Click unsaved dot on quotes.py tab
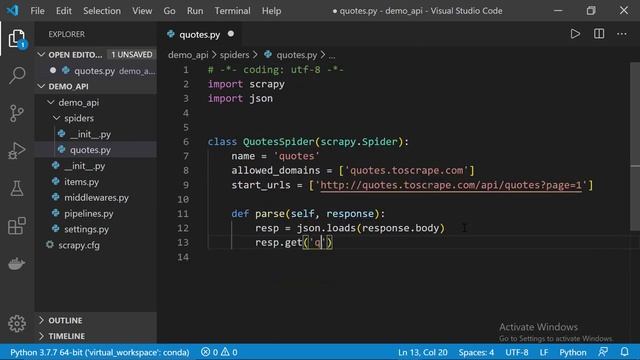Image resolution: width=640 pixels, height=360 pixels. click(231, 34)
